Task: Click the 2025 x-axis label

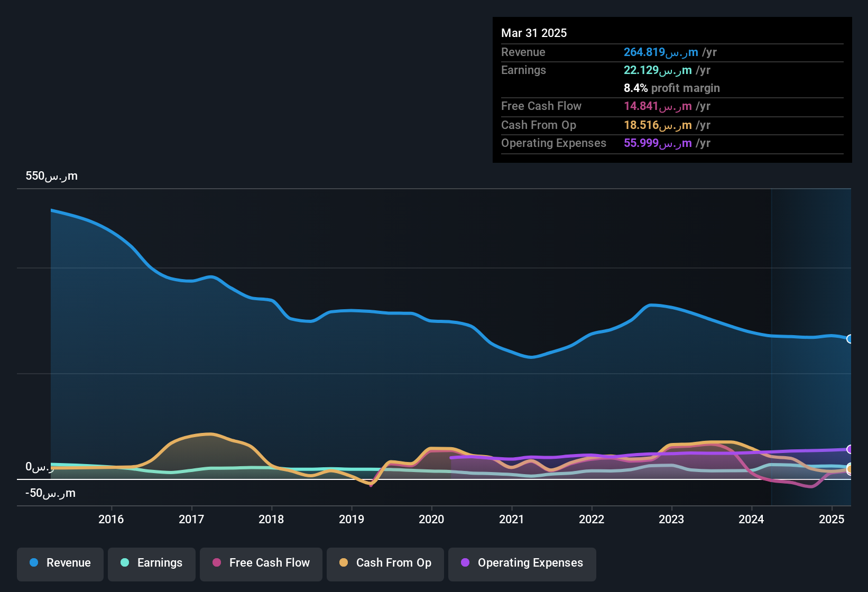Action: coord(832,519)
